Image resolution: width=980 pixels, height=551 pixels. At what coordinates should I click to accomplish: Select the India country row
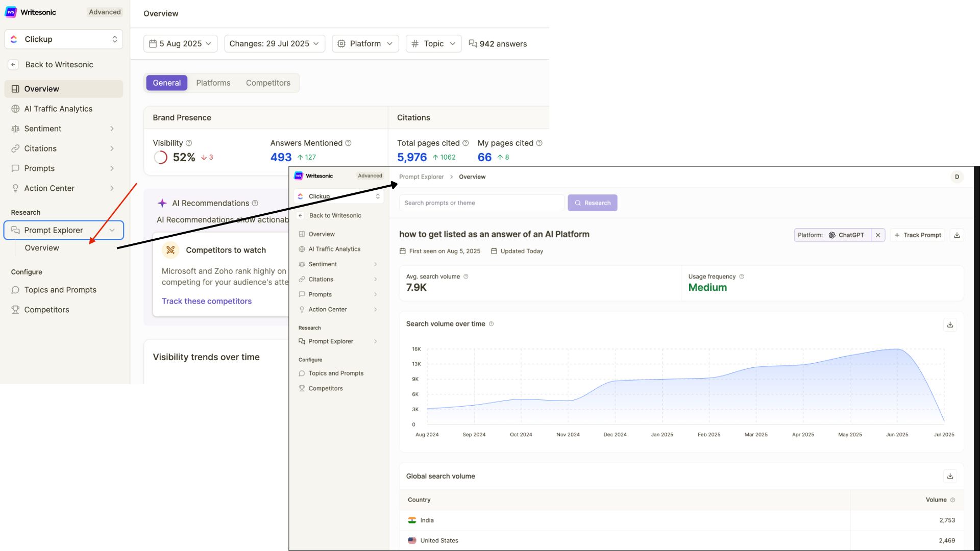click(x=681, y=520)
